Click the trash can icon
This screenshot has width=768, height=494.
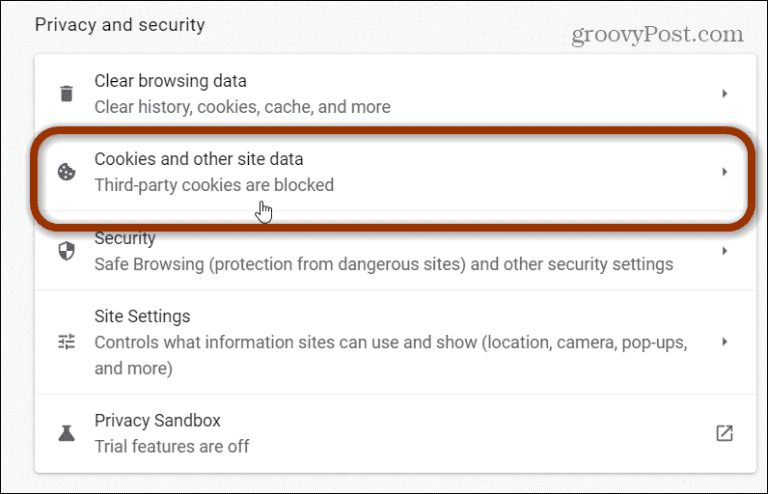67,93
